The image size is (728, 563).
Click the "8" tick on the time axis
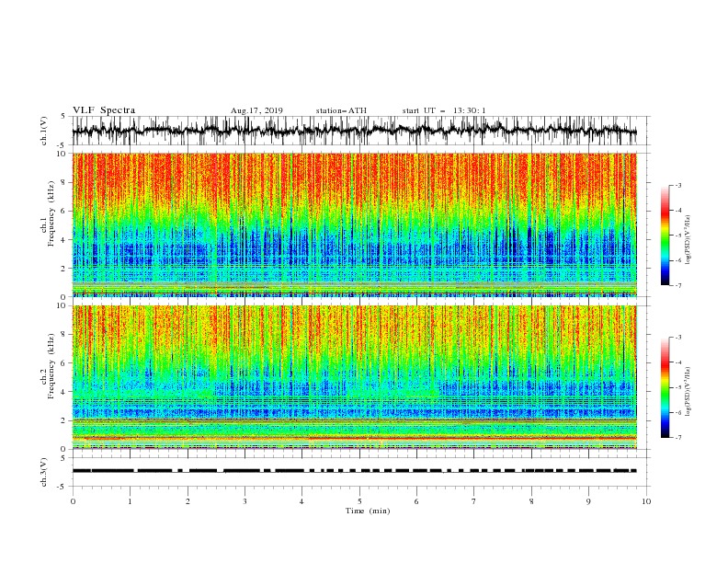pyautogui.click(x=531, y=501)
